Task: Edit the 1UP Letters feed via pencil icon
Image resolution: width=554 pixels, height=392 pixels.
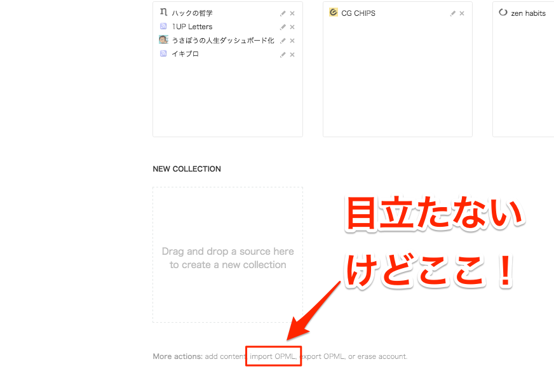Action: click(283, 27)
